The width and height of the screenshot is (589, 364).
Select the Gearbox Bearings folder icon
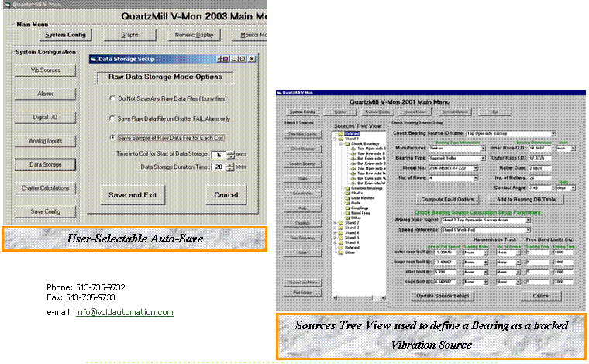click(x=347, y=188)
